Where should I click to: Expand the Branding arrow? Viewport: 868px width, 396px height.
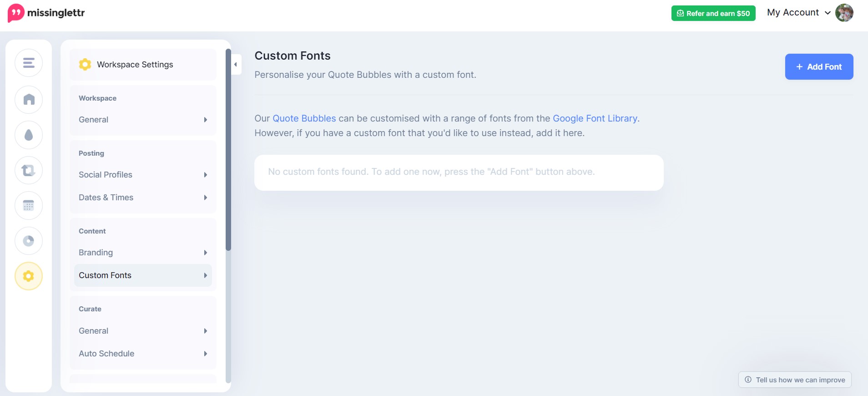tap(206, 253)
